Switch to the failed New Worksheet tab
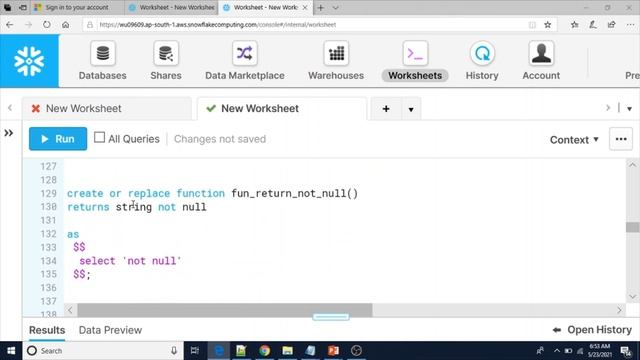This screenshot has height=360, width=640. (107, 109)
